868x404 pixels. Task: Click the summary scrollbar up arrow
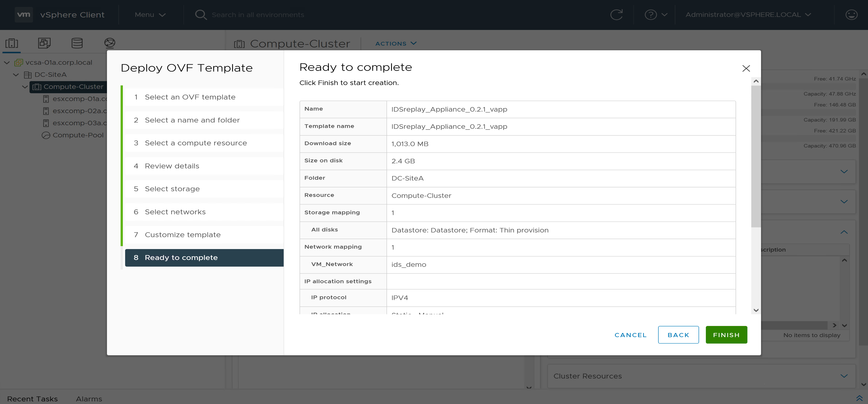point(756,81)
